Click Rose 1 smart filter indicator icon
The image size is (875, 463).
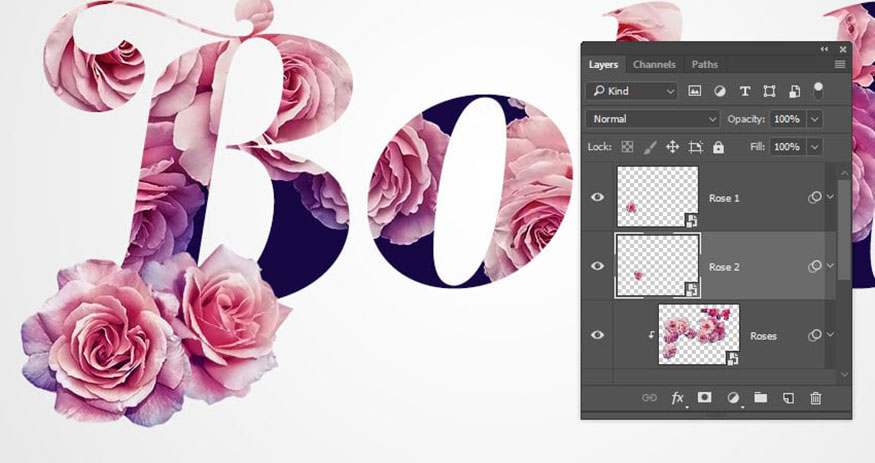tap(815, 197)
